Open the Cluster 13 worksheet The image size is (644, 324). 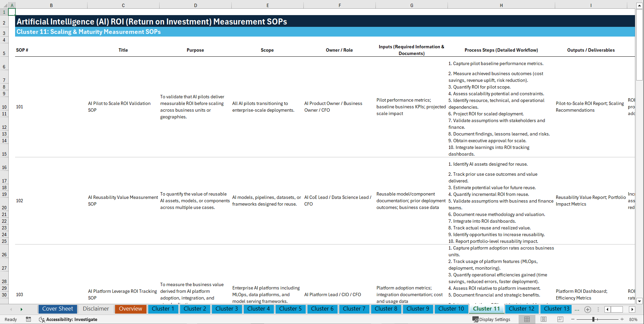pyautogui.click(x=555, y=309)
